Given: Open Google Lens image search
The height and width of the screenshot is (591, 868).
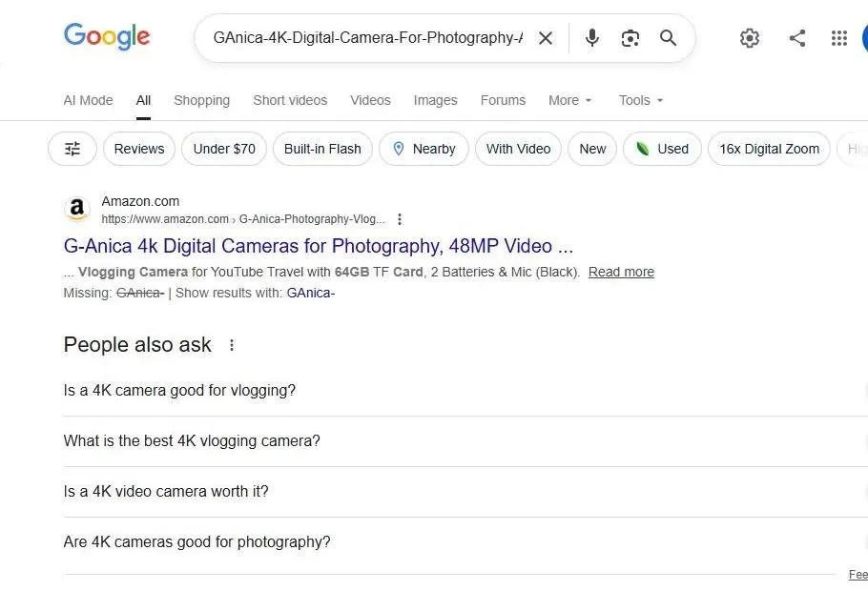Looking at the screenshot, I should [x=630, y=38].
